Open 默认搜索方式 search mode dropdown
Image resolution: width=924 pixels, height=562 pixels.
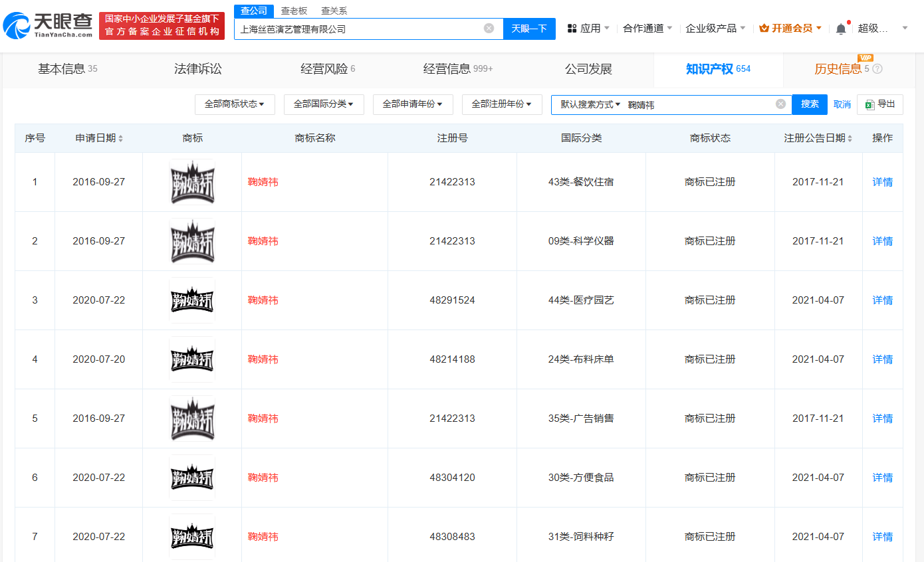pyautogui.click(x=590, y=104)
